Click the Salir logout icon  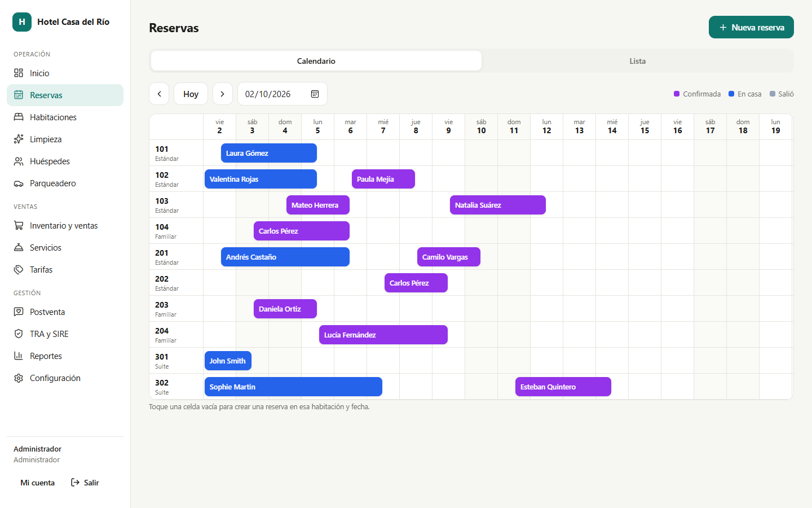(75, 483)
